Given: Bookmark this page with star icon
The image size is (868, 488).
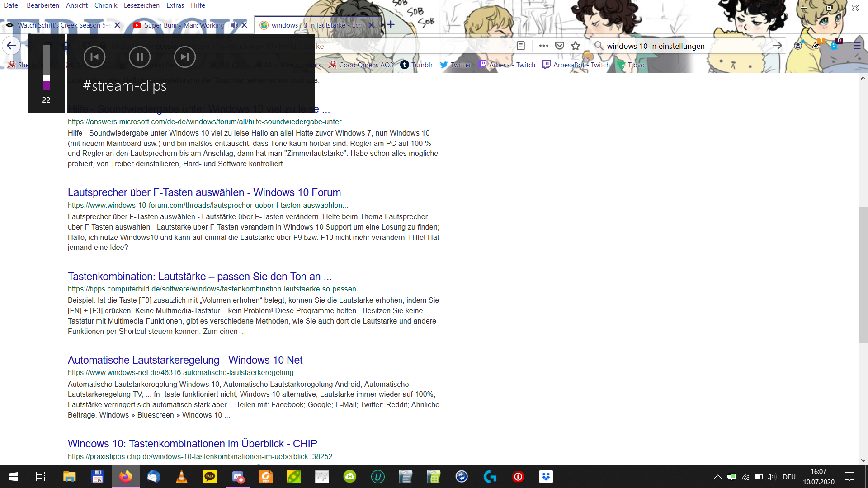Looking at the screenshot, I should click(576, 46).
